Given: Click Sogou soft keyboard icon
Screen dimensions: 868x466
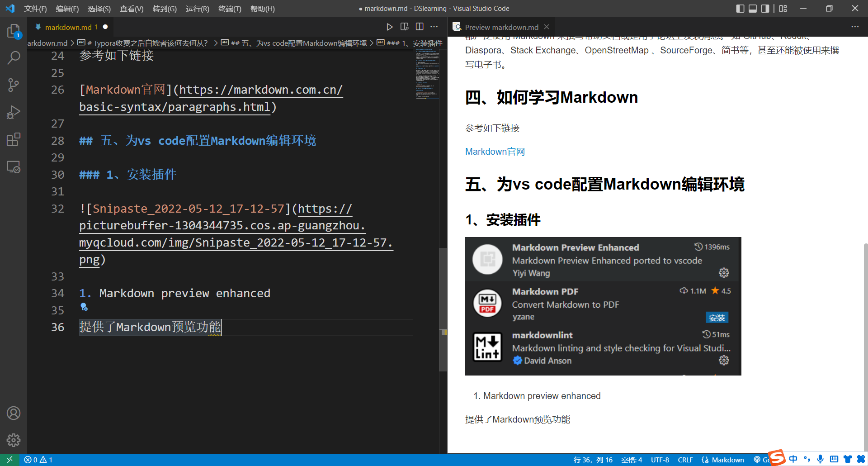Looking at the screenshot, I should click(x=834, y=459).
